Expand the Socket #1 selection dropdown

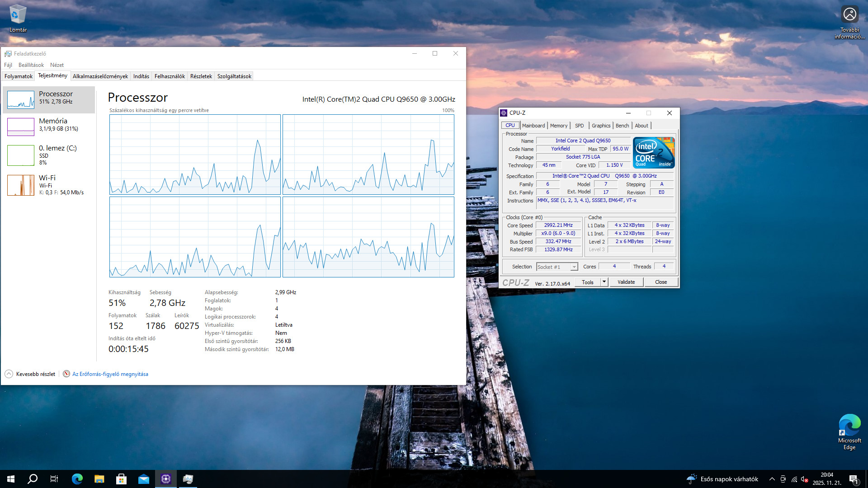(x=574, y=267)
